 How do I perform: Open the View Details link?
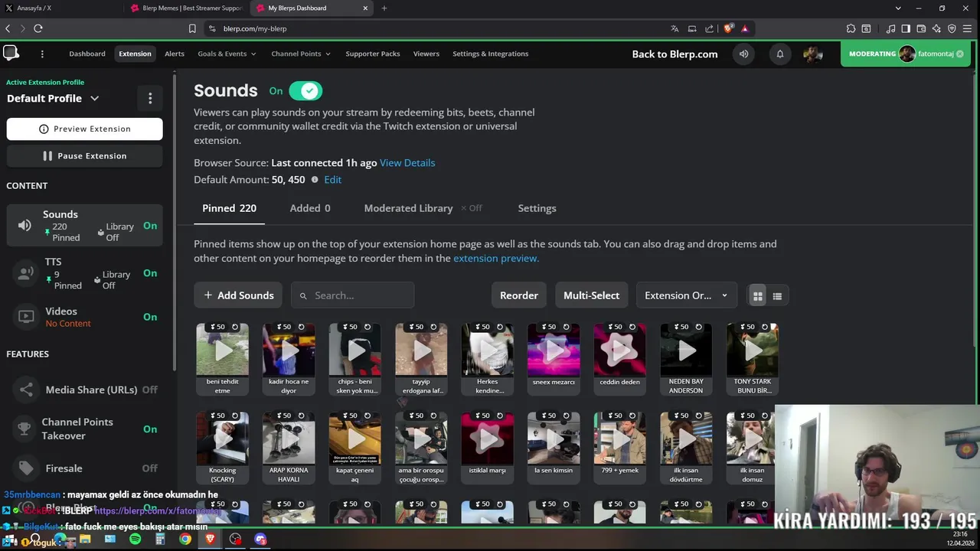407,163
